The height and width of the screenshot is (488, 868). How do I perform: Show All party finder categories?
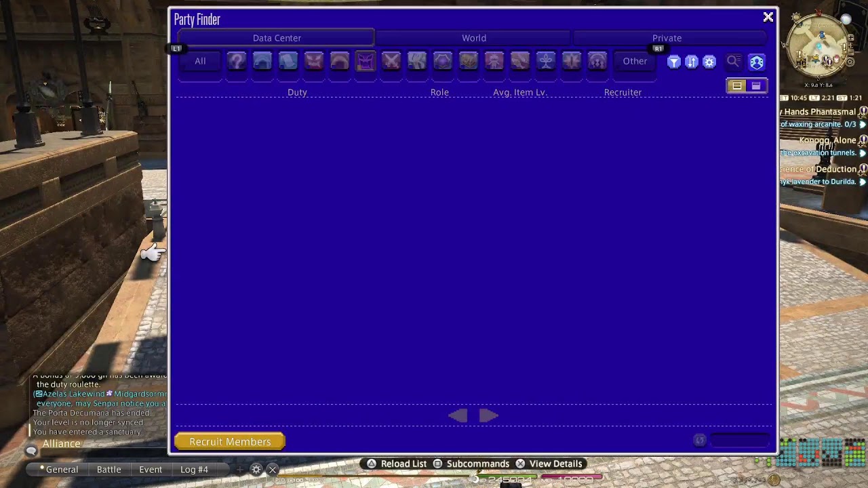(x=200, y=62)
